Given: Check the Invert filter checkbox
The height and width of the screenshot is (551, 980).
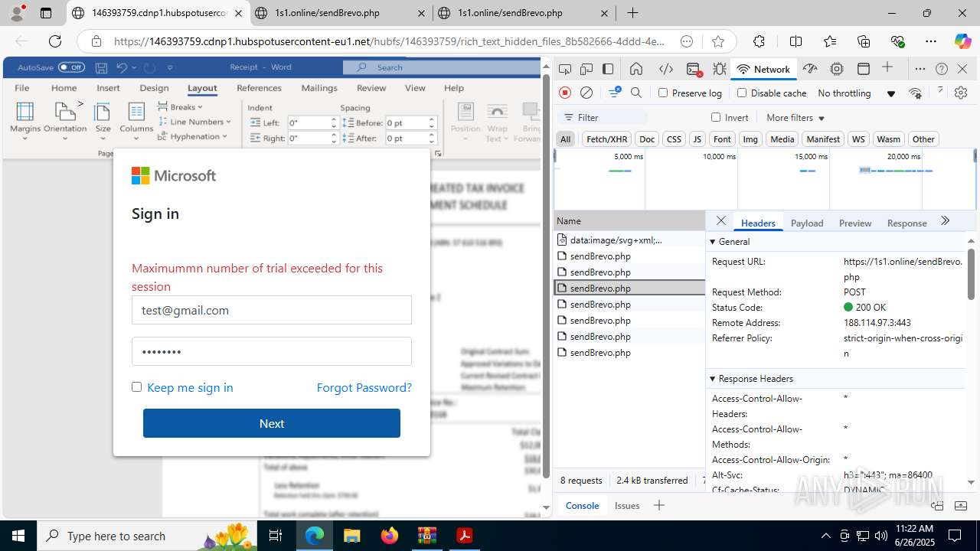Looking at the screenshot, I should point(716,117).
